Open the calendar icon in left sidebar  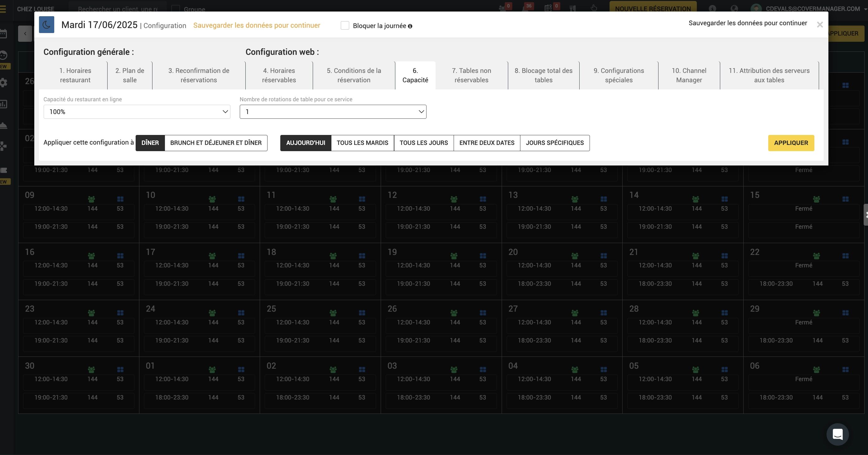point(3,34)
